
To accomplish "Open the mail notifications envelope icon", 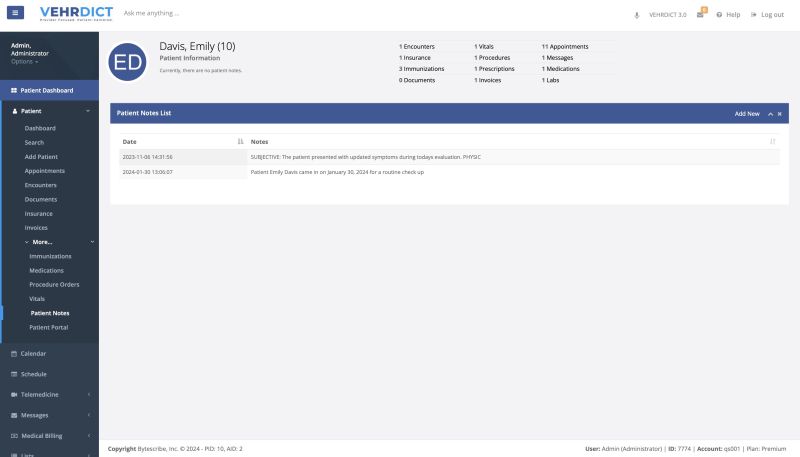I will click(x=700, y=15).
